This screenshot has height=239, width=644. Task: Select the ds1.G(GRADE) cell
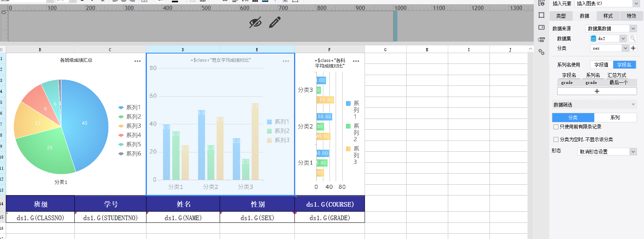330,217
